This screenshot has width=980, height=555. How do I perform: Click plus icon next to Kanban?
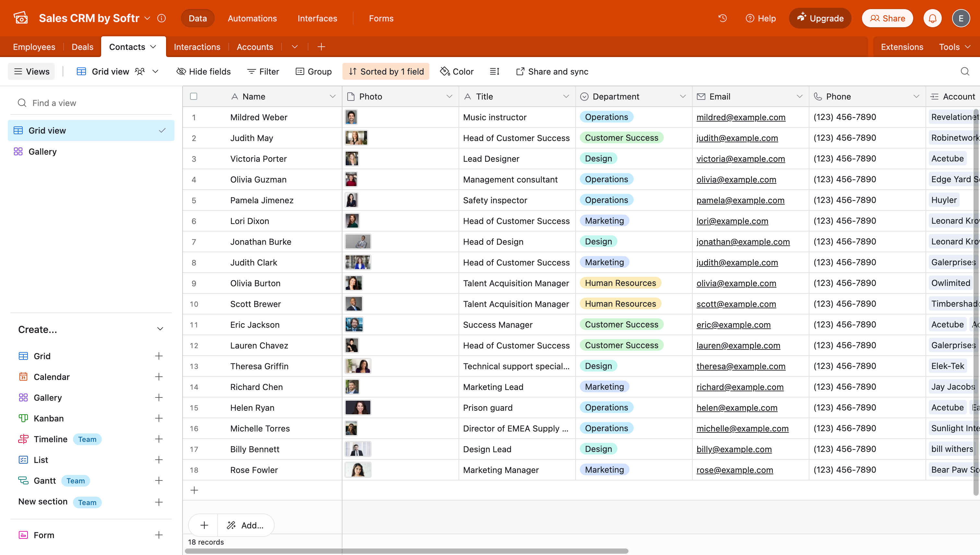pos(159,418)
